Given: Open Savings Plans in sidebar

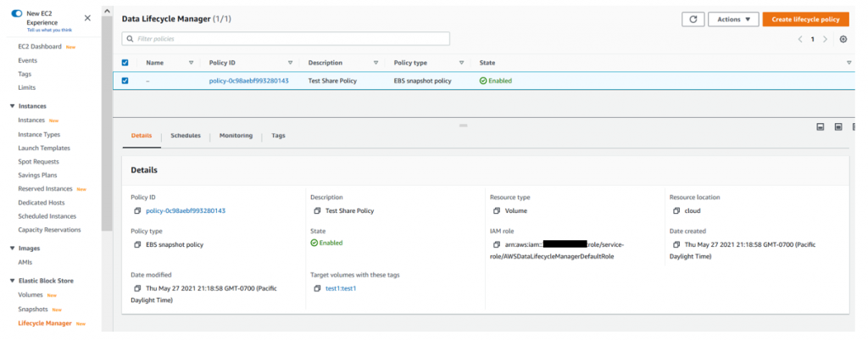Looking at the screenshot, I should pos(37,176).
